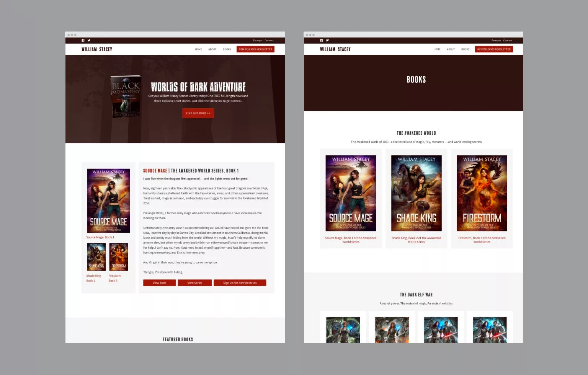588x375 pixels.
Task: Click the View Book button
Action: (x=160, y=283)
